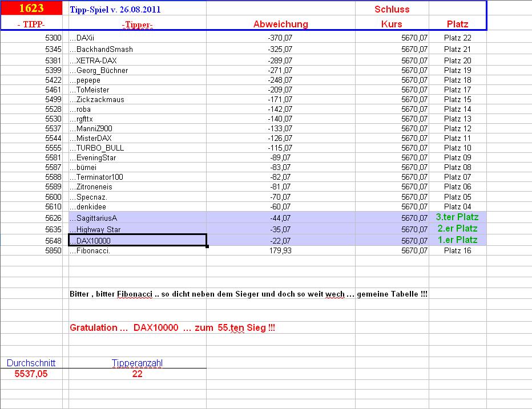Click the average value 5537,05
The image size is (532, 409).
(x=30, y=374)
